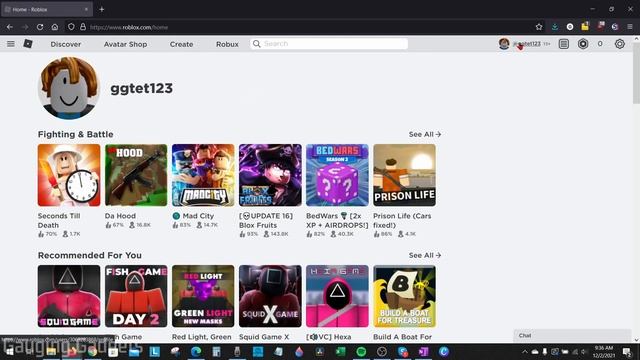Open Excel from the taskbar
The image size is (640, 360).
pos(340,351)
